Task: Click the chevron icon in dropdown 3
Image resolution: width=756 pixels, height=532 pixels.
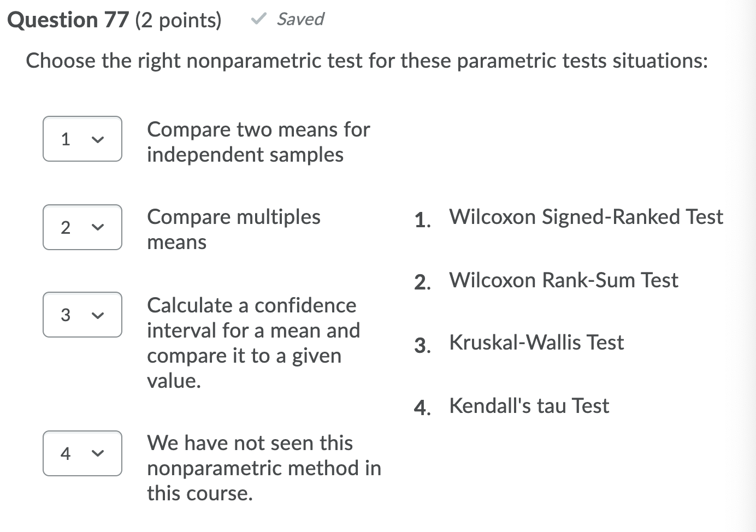Action: click(98, 315)
